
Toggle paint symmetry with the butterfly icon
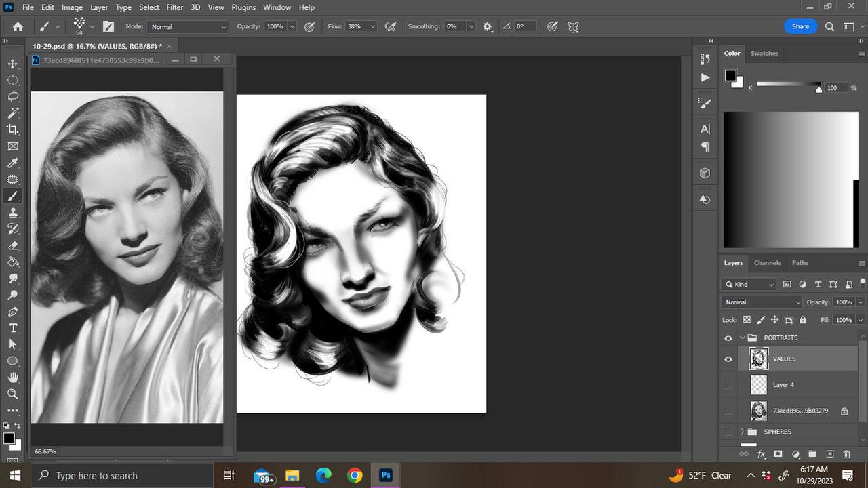573,26
